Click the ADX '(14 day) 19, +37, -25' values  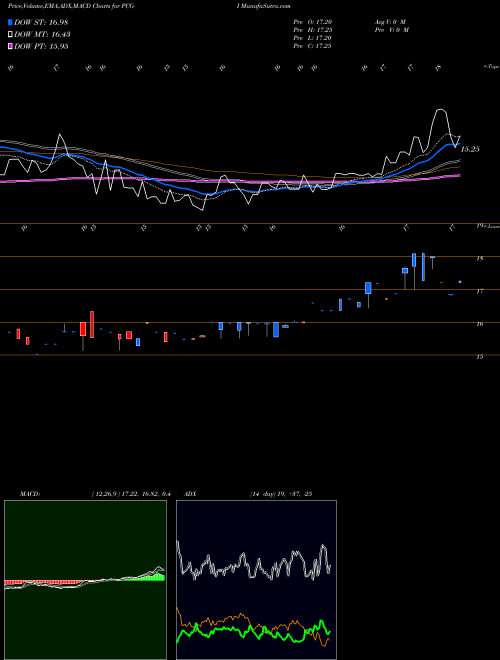pos(281,494)
